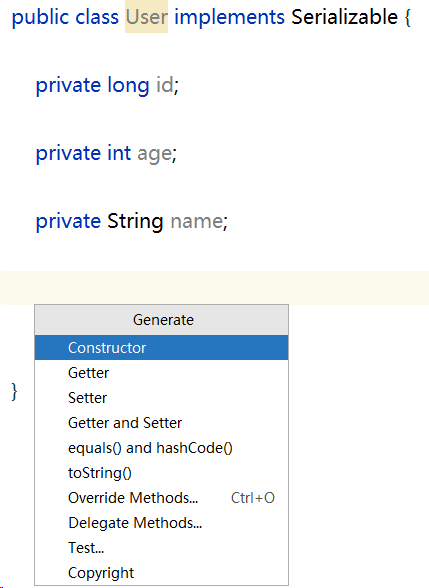Click the implements keyword
The width and height of the screenshot is (429, 588).
230,18
